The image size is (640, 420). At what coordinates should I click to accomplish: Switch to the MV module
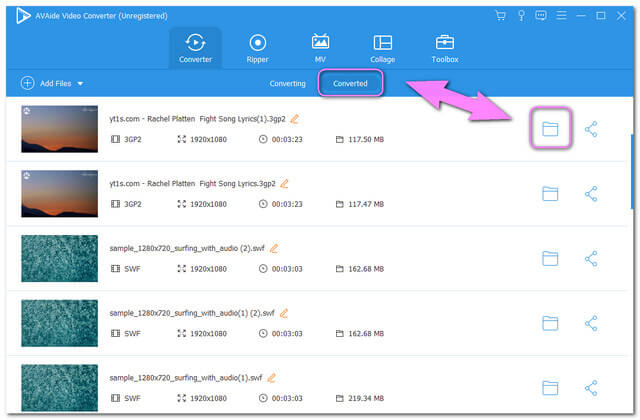pyautogui.click(x=321, y=48)
